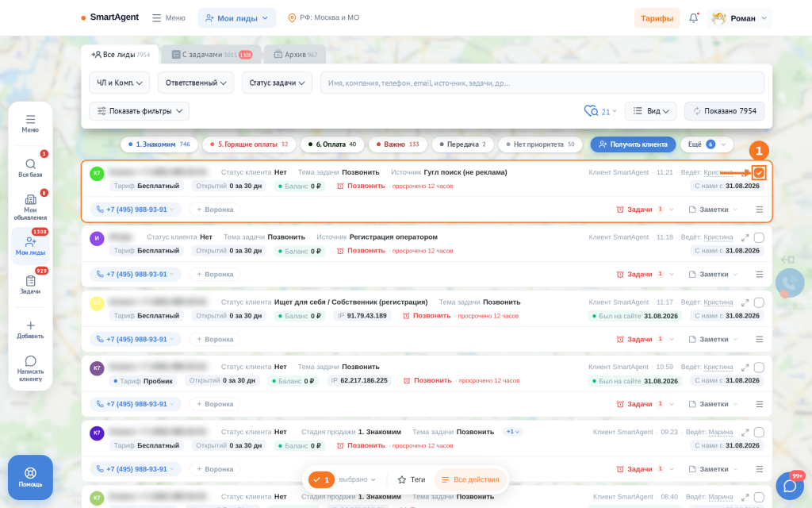Filter by 6. Оплата chip
Viewport: 812px width, 508px height.
click(332, 144)
